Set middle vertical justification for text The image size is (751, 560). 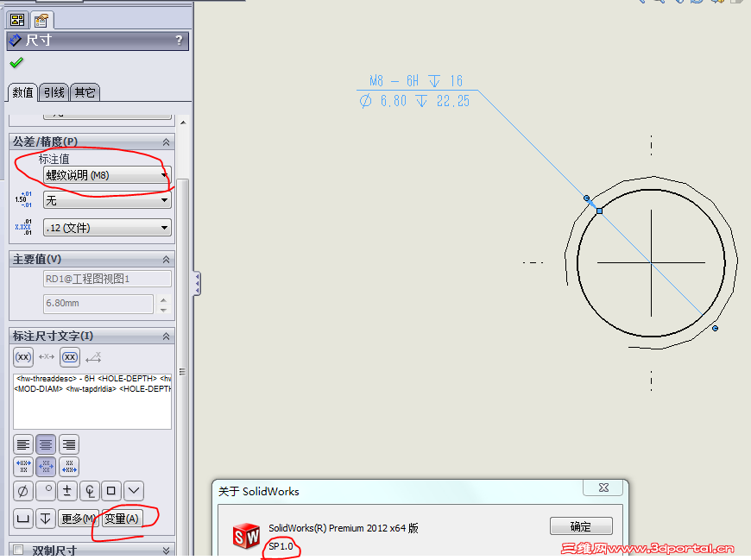(46, 467)
